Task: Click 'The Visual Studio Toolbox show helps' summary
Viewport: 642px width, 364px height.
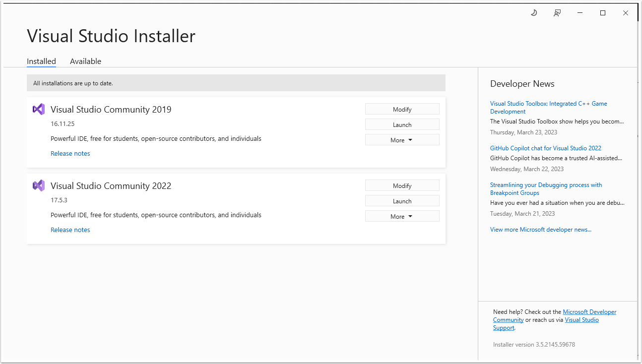Action: tap(557, 121)
